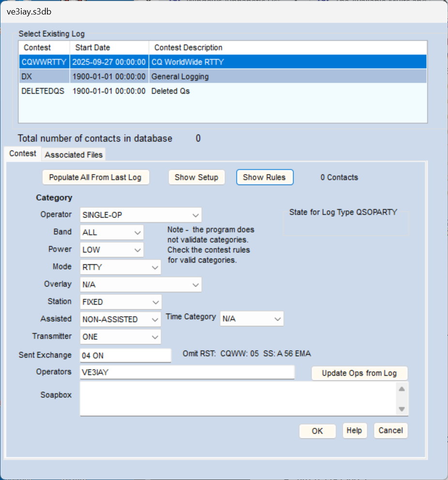Open the Operator category dropdown

[x=140, y=215]
